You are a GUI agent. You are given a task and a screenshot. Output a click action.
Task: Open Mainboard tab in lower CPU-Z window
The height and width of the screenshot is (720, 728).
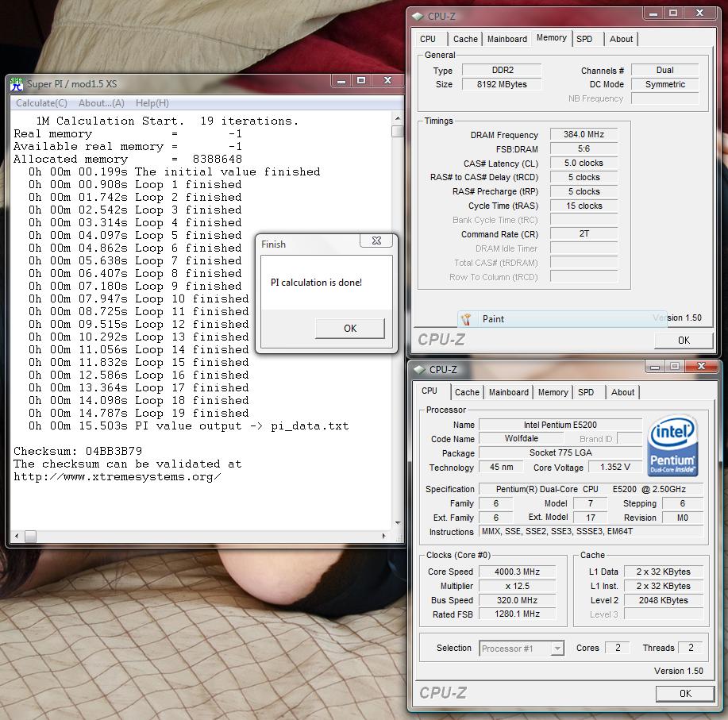pos(509,392)
